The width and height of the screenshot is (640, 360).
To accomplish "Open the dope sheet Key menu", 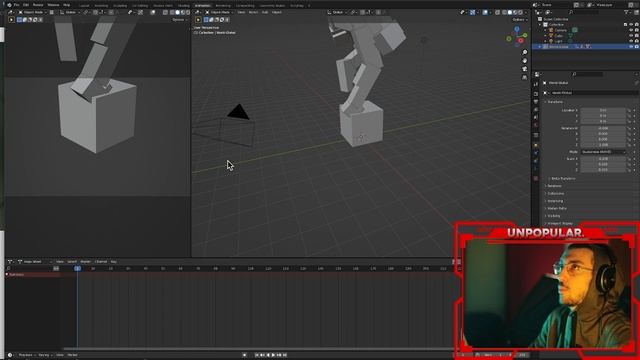I will (113, 262).
